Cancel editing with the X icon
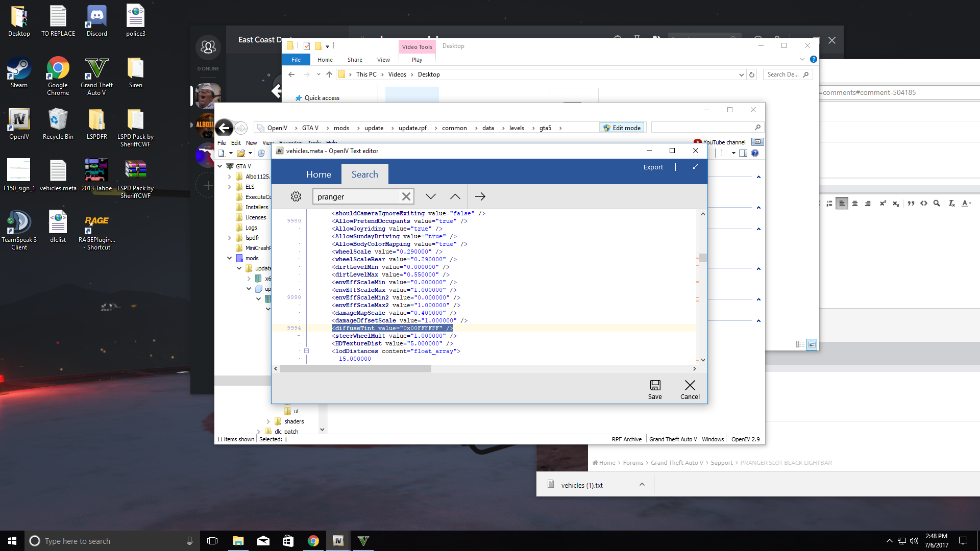The image size is (980, 551). click(690, 385)
